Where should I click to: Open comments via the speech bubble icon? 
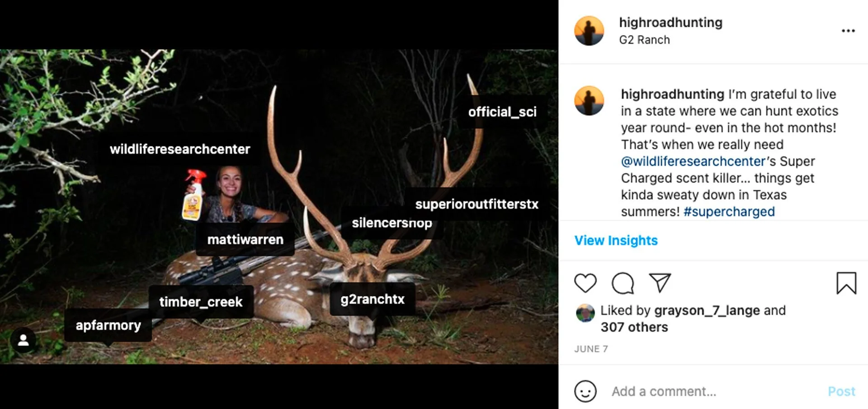[623, 283]
